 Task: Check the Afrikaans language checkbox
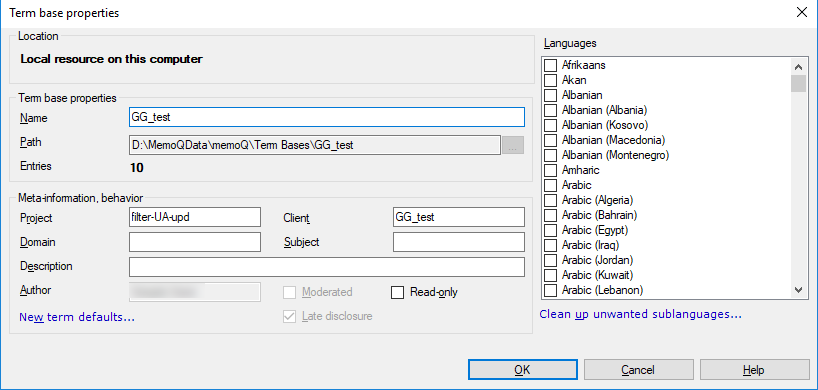click(x=550, y=66)
